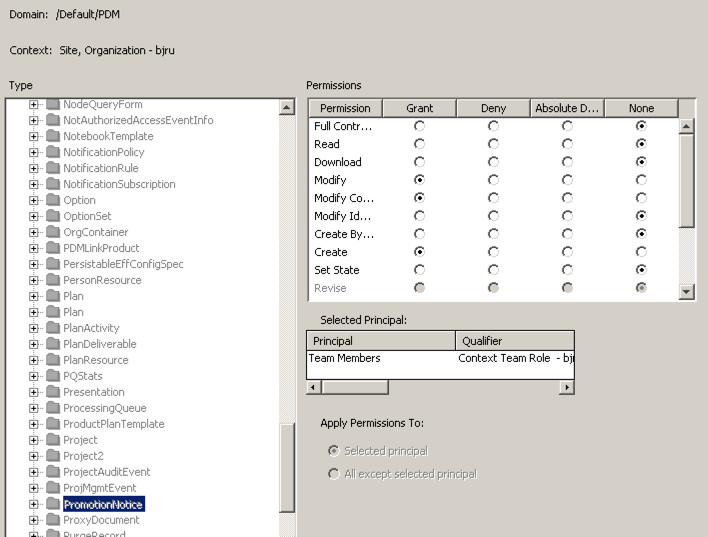The image size is (708, 537).
Task: Click the NotificationPolicy folder icon
Action: pos(53,152)
